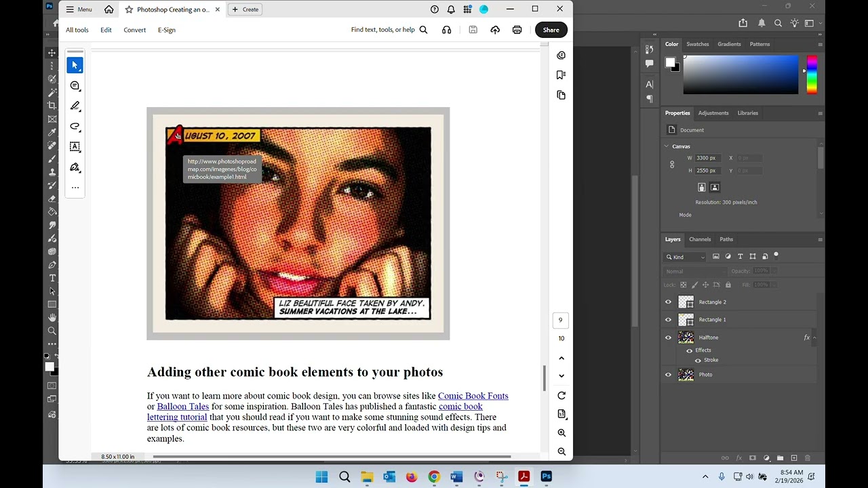The height and width of the screenshot is (488, 868).
Task: Select the Photoshop Eyedropper tool
Action: point(52,132)
